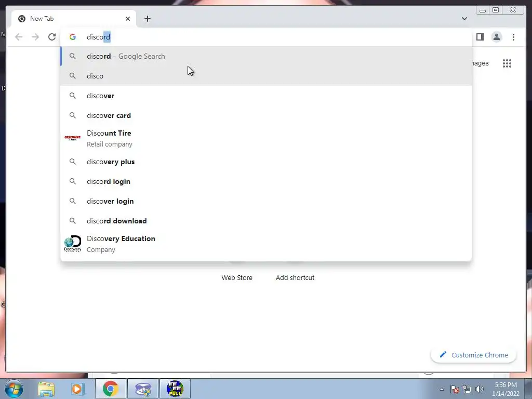The height and width of the screenshot is (399, 532).
Task: Select the 'discovery plus' suggestion
Action: [x=266, y=162]
